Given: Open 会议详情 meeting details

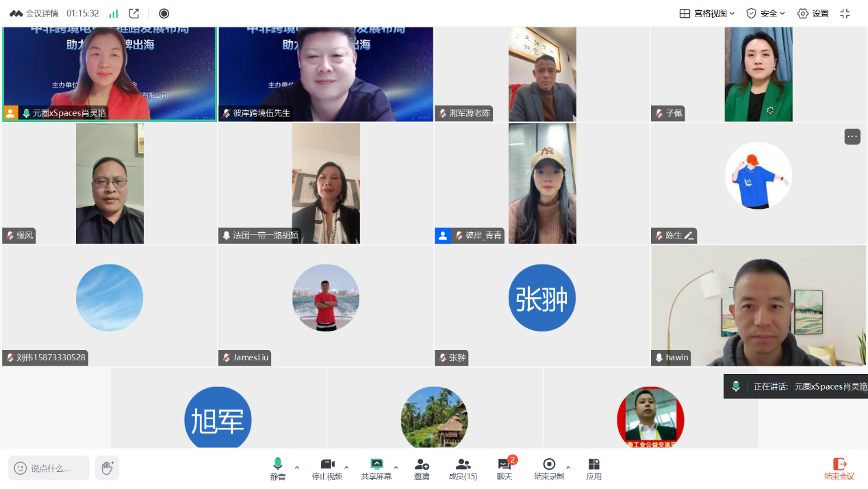Looking at the screenshot, I should pyautogui.click(x=35, y=14).
